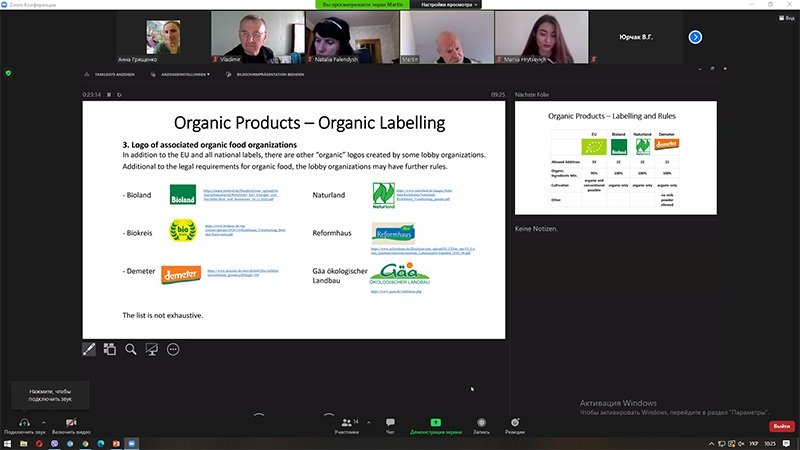The width and height of the screenshot is (800, 450).
Task: Open the Reformhaus hyperlink under its logo
Action: pyautogui.click(x=422, y=251)
